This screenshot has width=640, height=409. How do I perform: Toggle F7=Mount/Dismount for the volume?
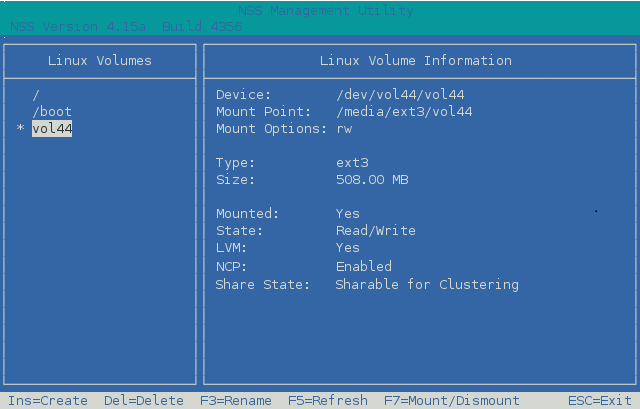tap(452, 400)
